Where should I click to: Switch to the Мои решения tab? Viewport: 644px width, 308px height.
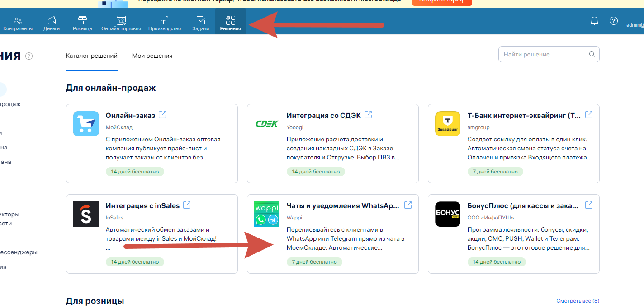pos(152,56)
